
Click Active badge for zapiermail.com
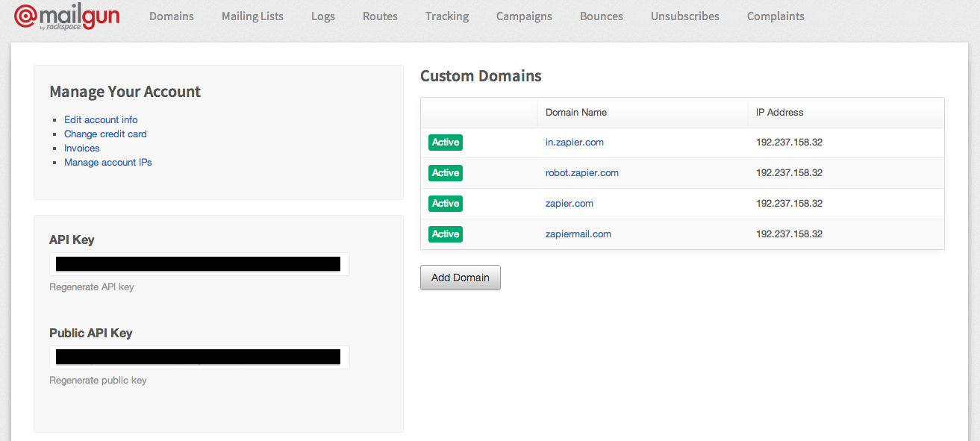(446, 234)
